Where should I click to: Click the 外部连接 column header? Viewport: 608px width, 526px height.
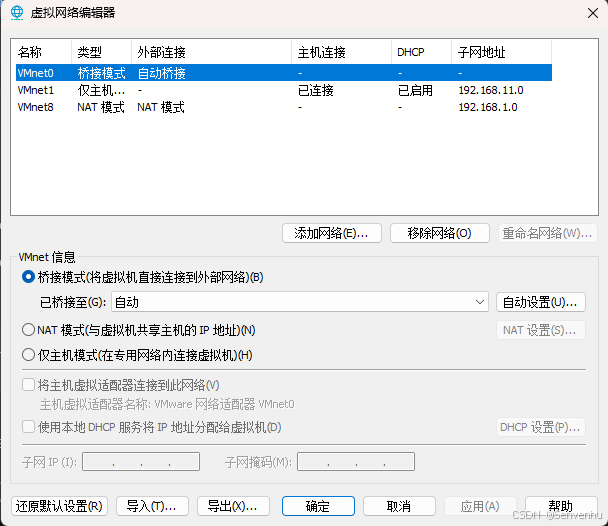click(211, 52)
